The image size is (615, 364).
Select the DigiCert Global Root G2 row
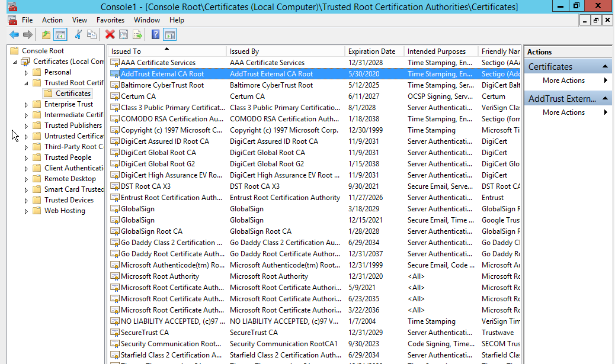click(315, 164)
